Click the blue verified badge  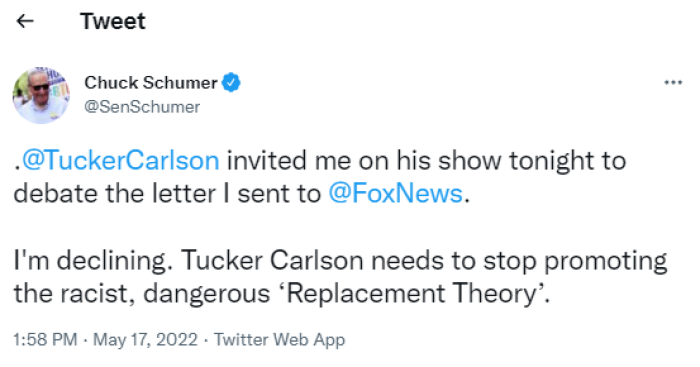pos(231,83)
